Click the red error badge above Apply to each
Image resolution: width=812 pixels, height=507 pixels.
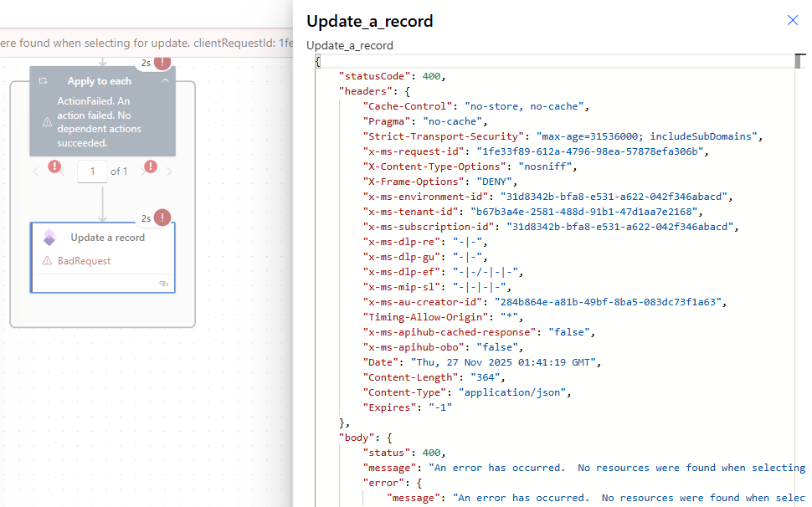[x=162, y=63]
